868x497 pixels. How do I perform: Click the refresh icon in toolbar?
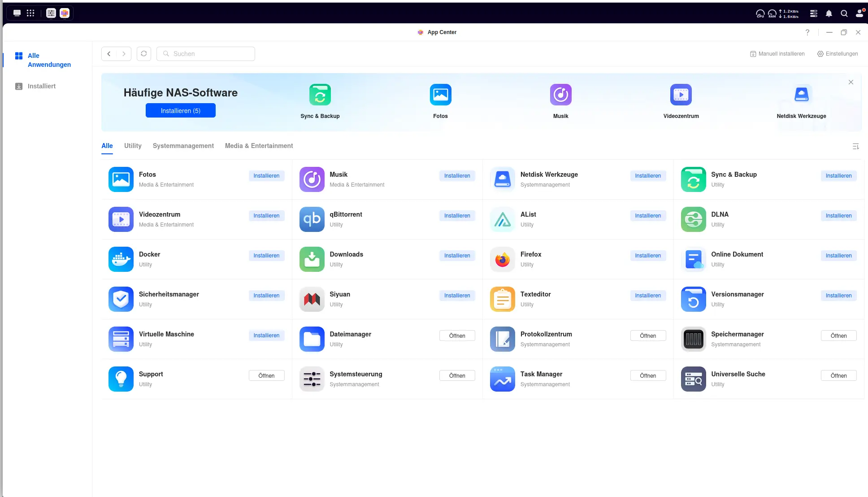point(143,54)
